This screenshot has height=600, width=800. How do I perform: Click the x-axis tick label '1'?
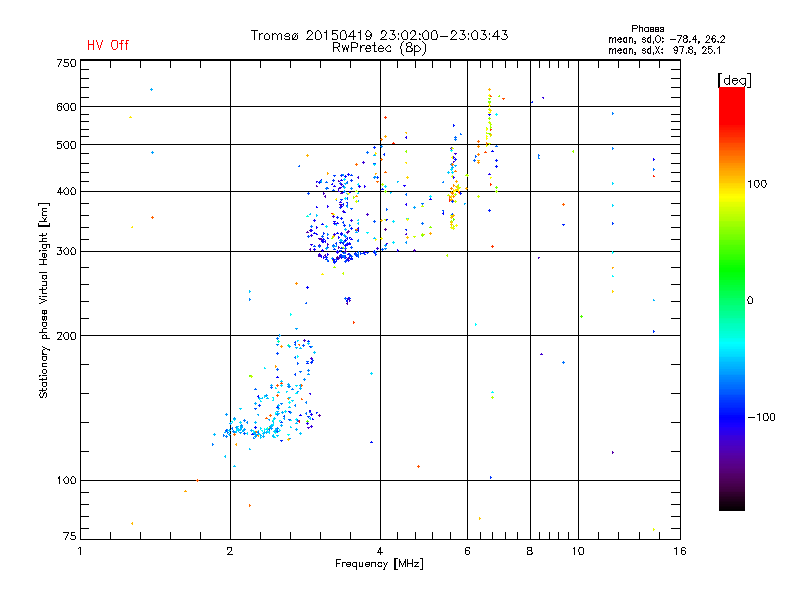click(80, 551)
